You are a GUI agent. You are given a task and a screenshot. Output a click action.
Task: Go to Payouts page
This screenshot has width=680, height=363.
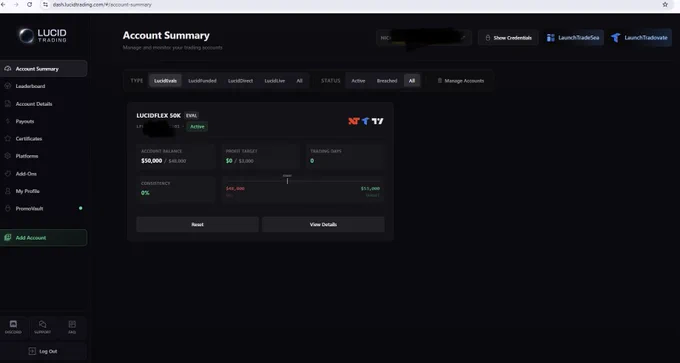tap(43, 121)
